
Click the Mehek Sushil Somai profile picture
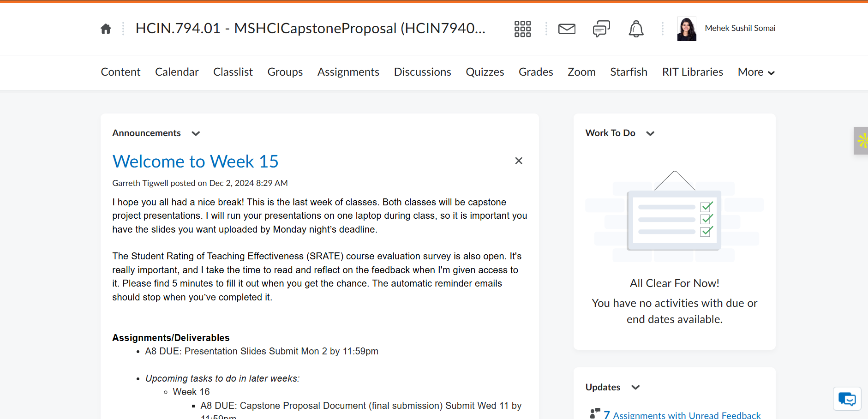[687, 29]
